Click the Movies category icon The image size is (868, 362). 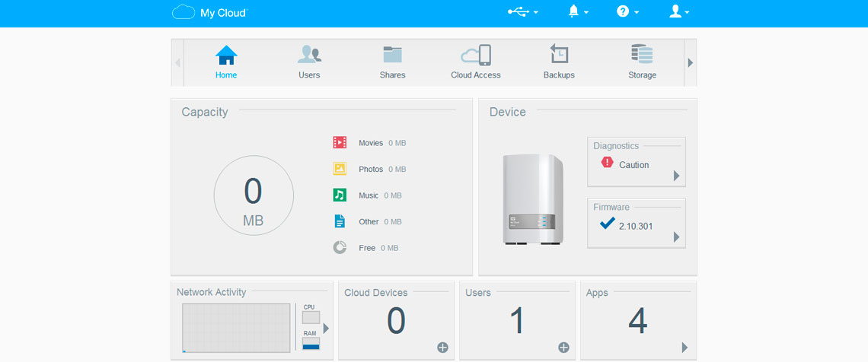pos(340,142)
